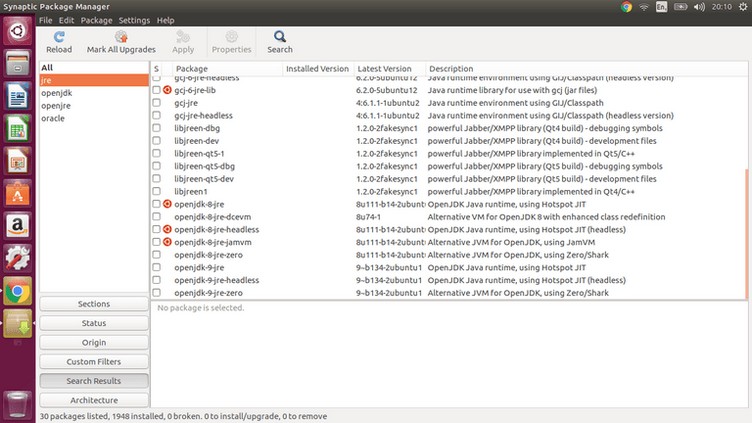Show filters by Sections
This screenshot has width=752, height=423.
click(94, 304)
